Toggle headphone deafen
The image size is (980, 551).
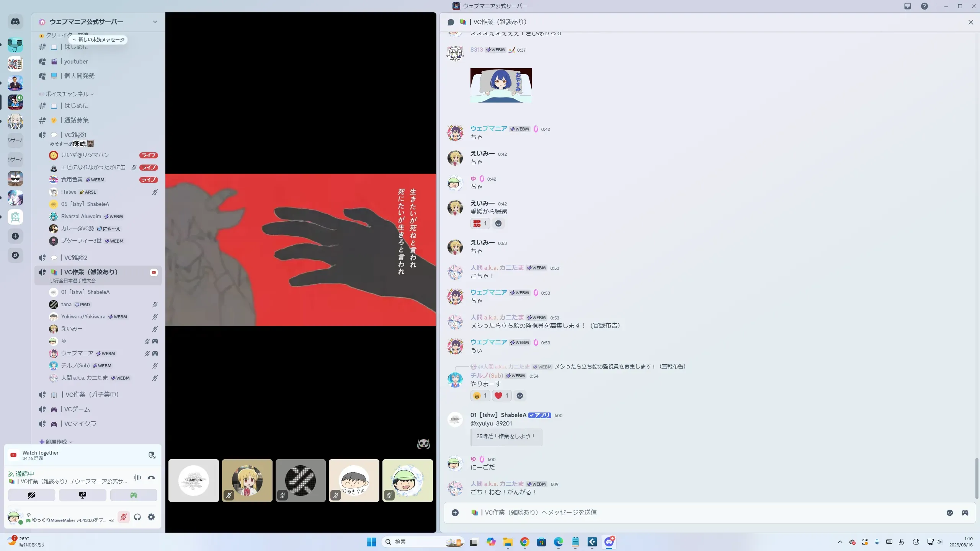click(x=137, y=517)
